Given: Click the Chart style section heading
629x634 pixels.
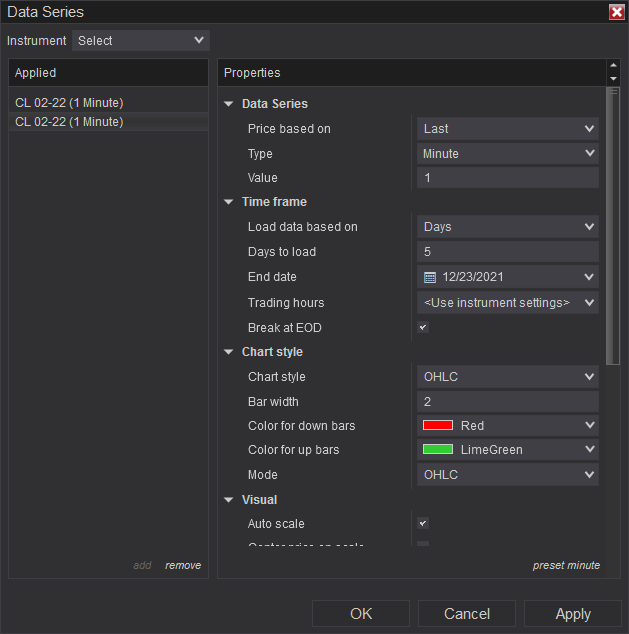Looking at the screenshot, I should pos(272,352).
